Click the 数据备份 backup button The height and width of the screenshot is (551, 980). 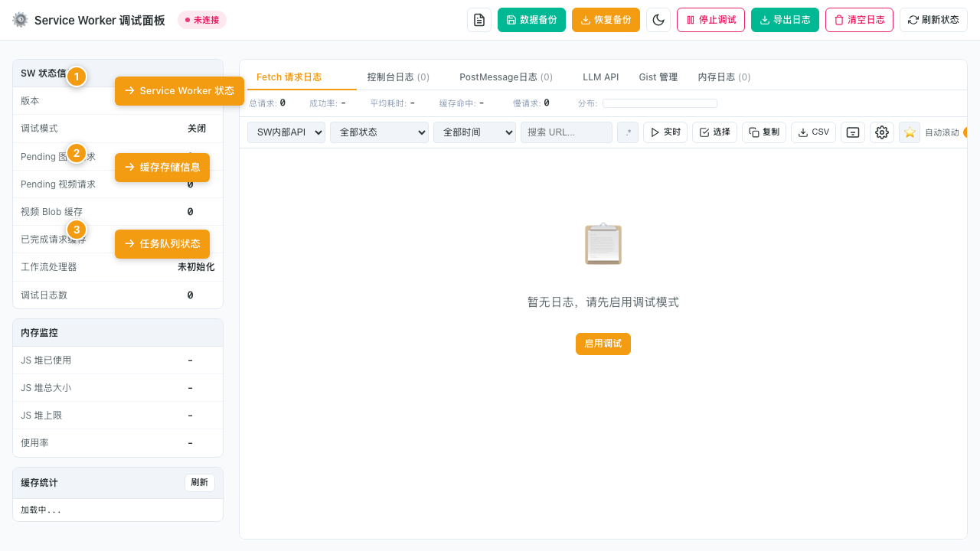(532, 20)
